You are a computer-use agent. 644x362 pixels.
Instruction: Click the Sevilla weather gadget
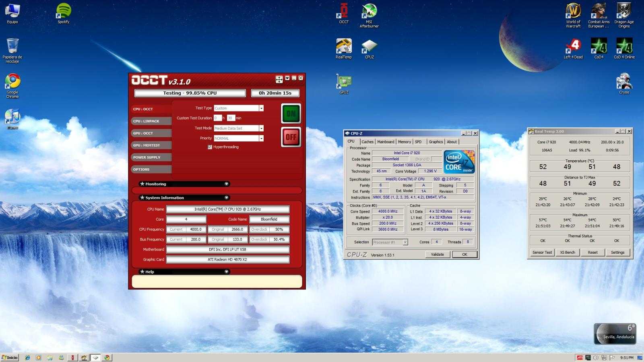615,334
